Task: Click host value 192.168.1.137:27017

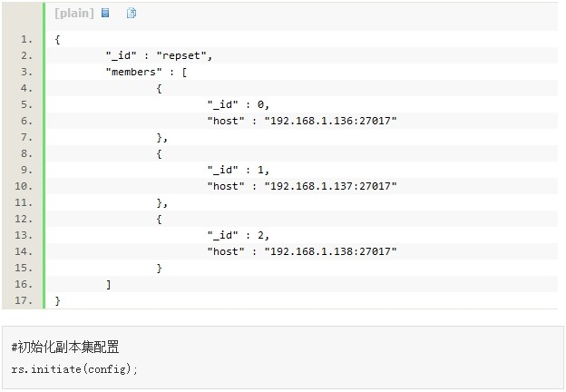Action: (x=330, y=186)
